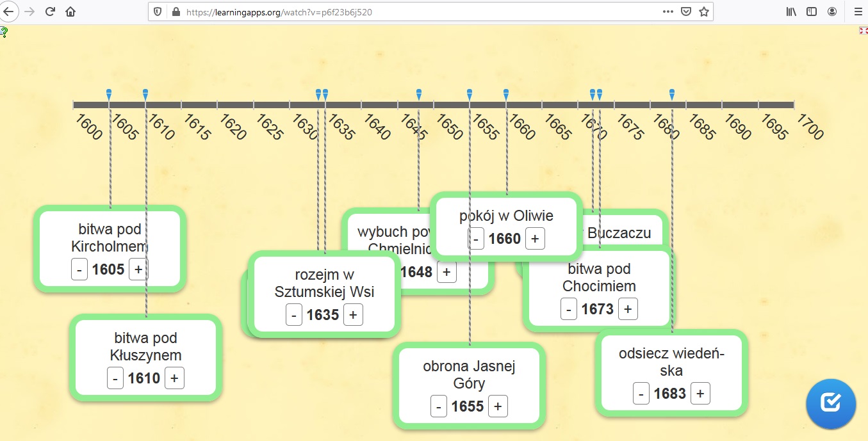Show the Firefox library

click(x=791, y=12)
